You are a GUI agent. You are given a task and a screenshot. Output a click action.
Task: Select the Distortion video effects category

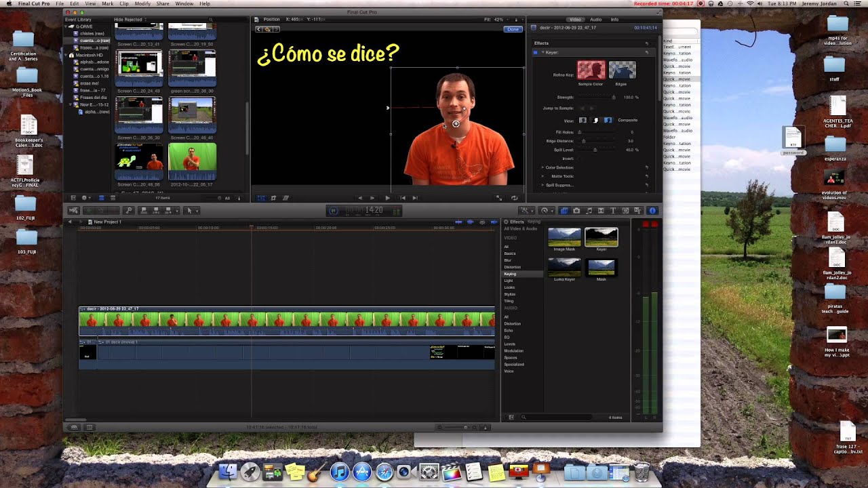[512, 267]
